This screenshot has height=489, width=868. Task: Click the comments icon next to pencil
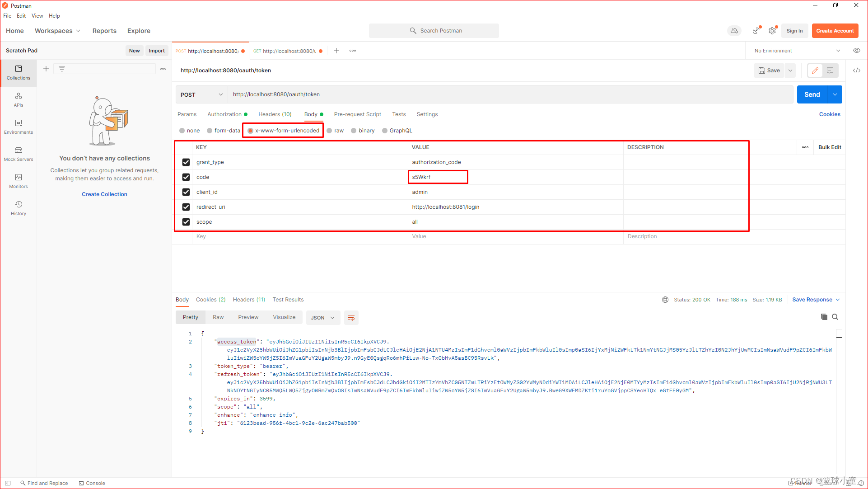[x=830, y=71]
